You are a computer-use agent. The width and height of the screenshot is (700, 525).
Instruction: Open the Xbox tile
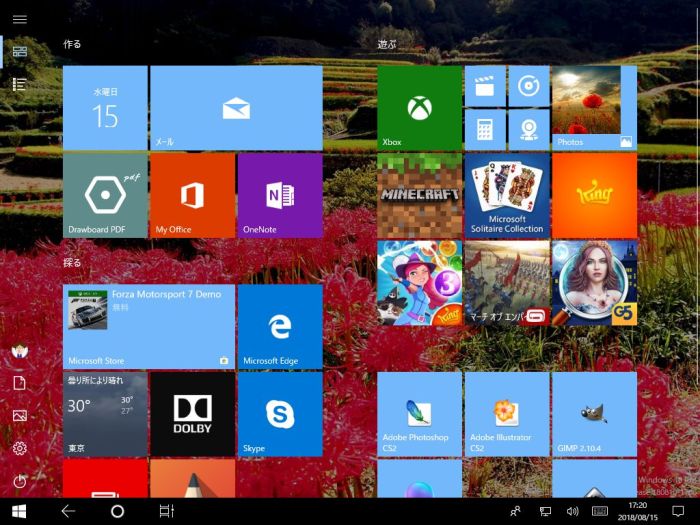pos(419,108)
